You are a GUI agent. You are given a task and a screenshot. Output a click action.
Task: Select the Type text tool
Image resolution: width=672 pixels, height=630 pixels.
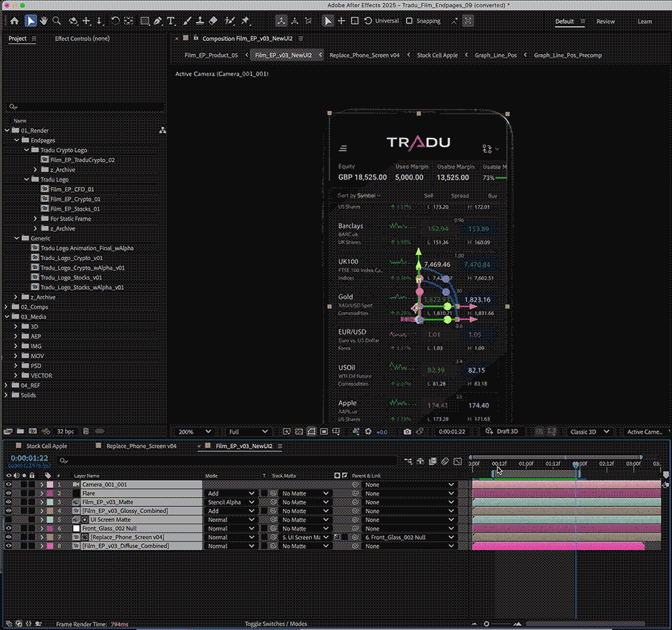pos(171,21)
